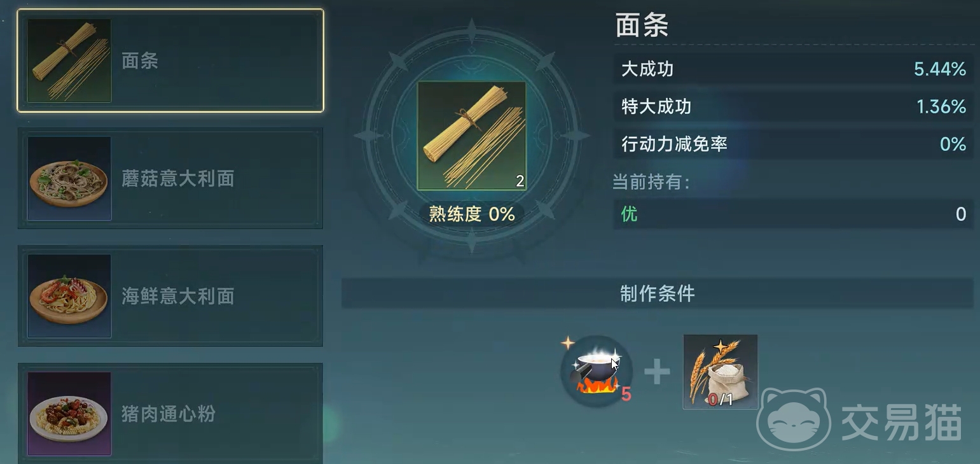980x464 pixels.
Task: Click the 面条 noodle thumbnail in recipe list
Action: coord(69,60)
